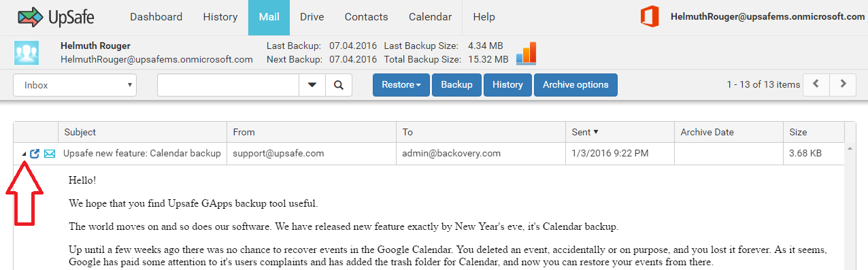868x270 pixels.
Task: Click the Subject column header
Action: tap(142, 132)
